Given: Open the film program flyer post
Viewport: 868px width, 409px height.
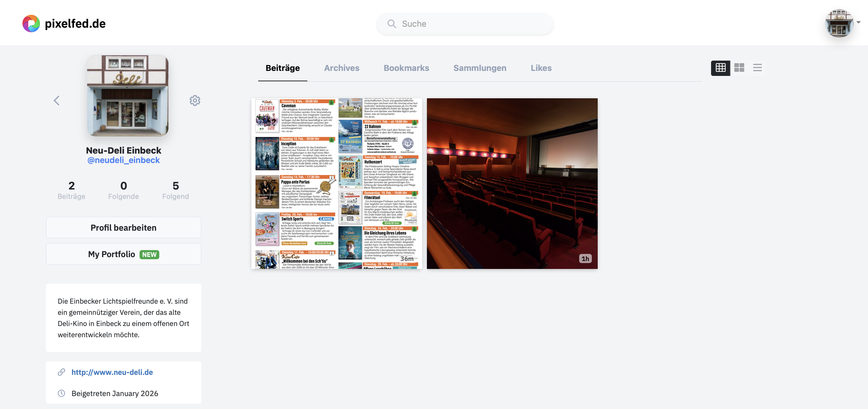Looking at the screenshot, I should click(336, 183).
